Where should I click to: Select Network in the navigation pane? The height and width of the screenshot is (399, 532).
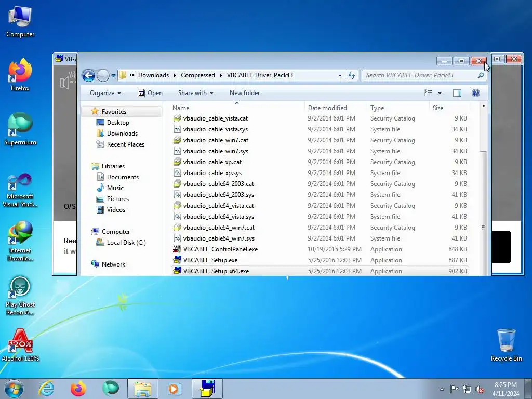pos(113,264)
